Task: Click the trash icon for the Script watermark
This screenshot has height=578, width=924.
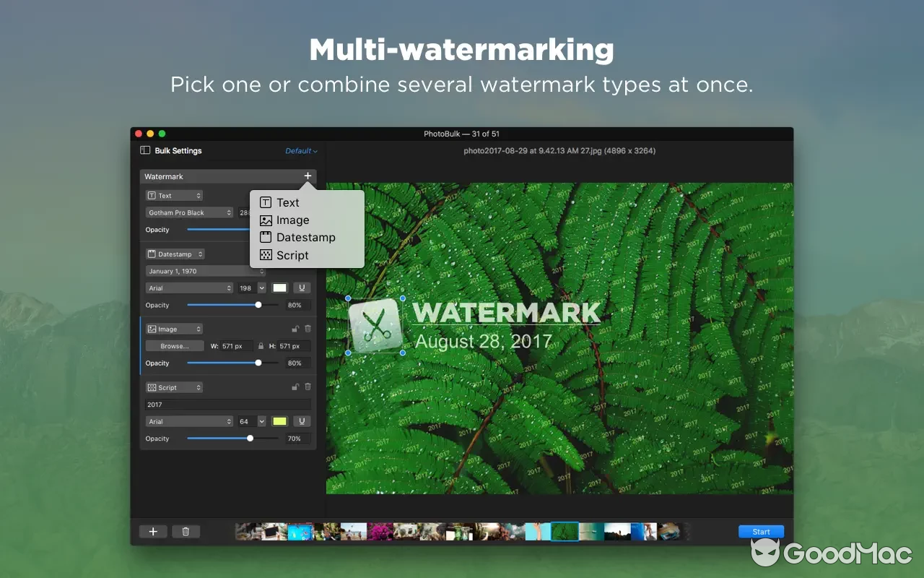Action: coord(308,387)
